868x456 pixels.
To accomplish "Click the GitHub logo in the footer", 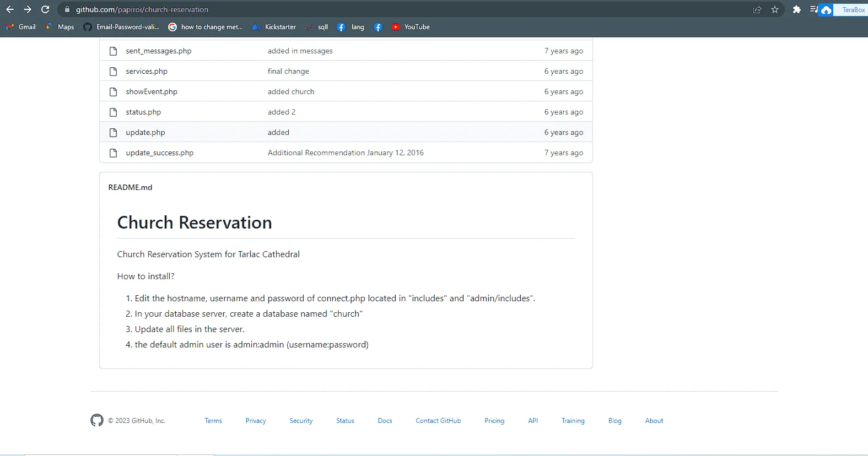I will click(97, 420).
